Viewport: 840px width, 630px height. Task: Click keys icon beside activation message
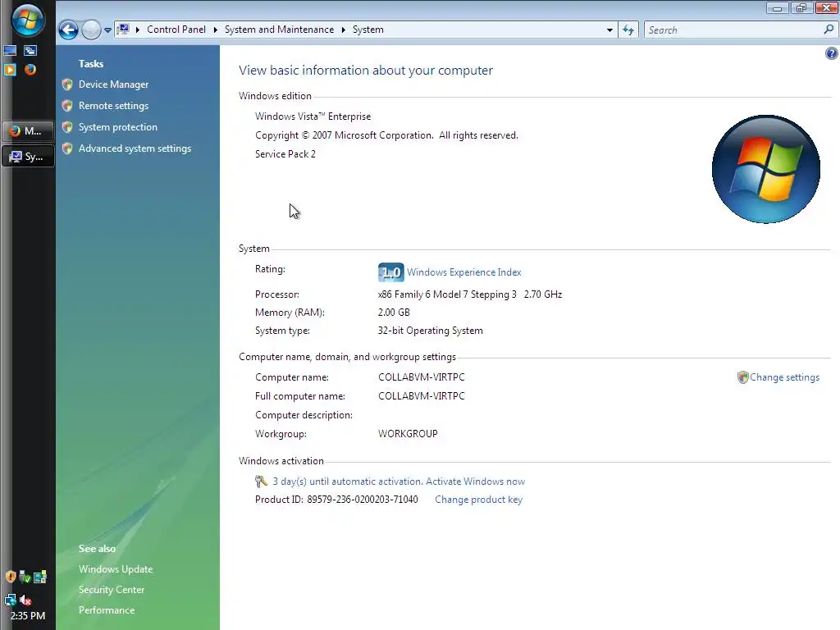261,482
